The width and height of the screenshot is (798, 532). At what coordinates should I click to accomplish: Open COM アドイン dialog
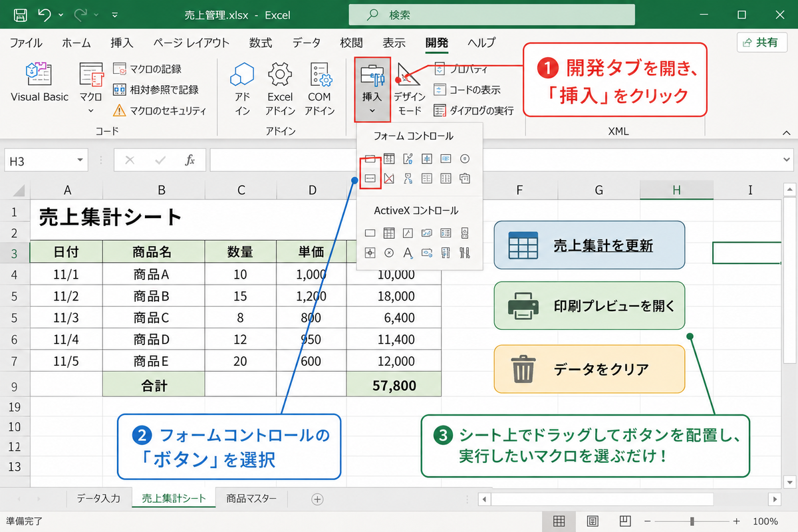[x=320, y=89]
